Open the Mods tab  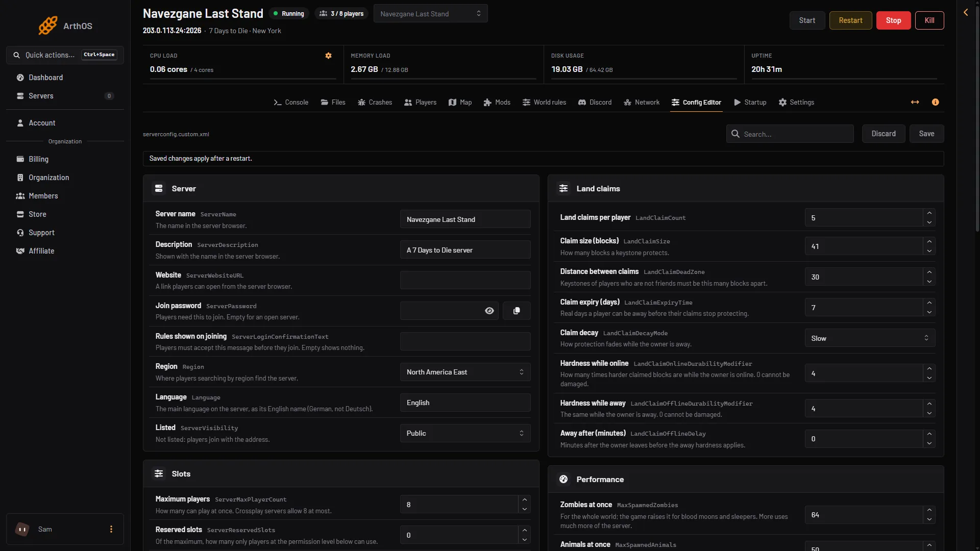pos(497,103)
